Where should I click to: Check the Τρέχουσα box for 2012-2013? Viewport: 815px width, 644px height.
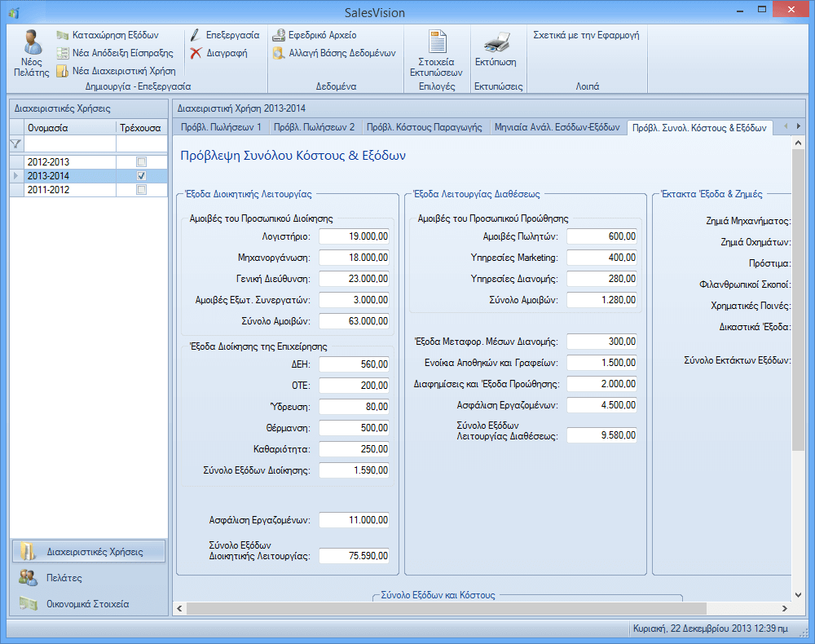(x=142, y=161)
